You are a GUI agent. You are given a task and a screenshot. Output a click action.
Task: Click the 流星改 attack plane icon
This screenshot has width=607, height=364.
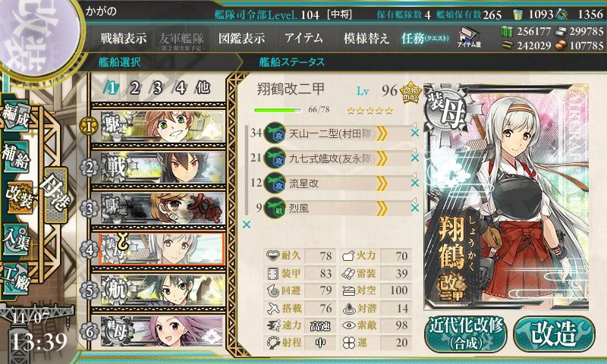click(275, 183)
